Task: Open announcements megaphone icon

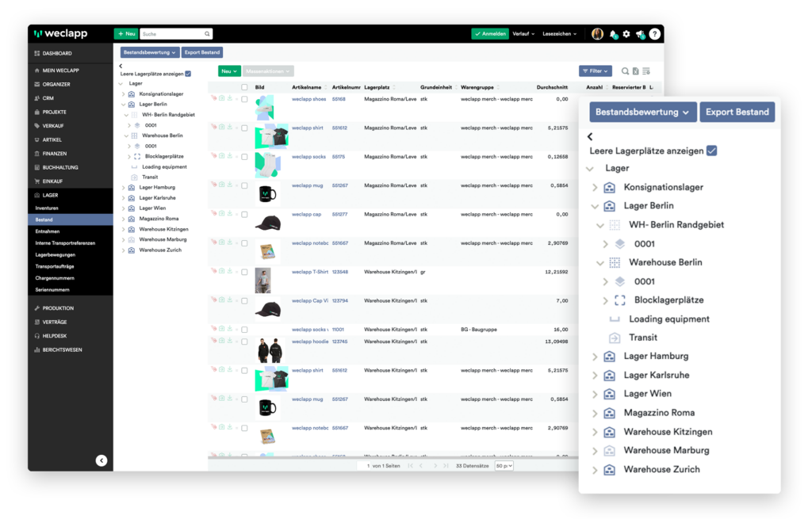Action: (641, 34)
